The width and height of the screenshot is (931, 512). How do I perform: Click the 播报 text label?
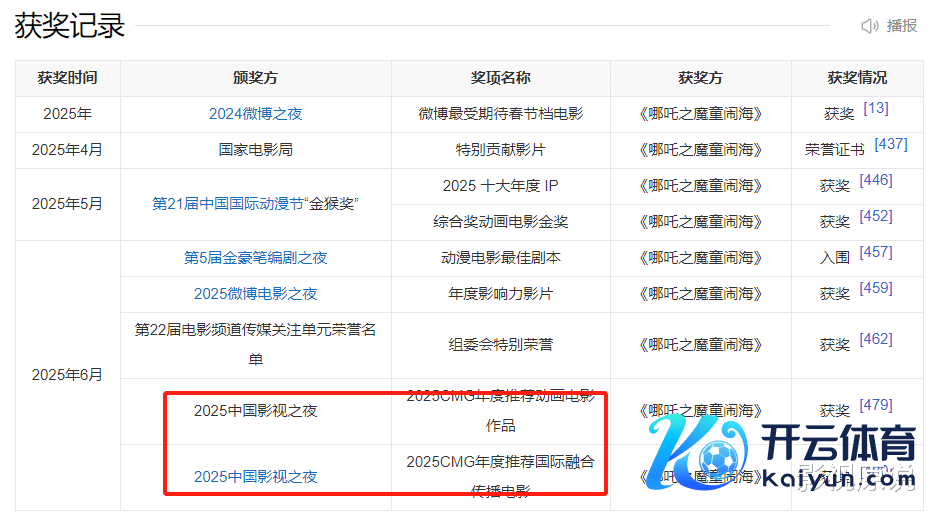[901, 26]
